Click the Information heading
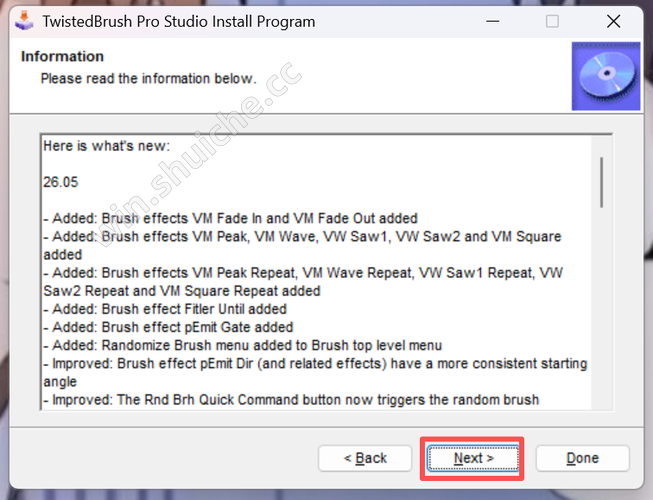 (x=62, y=56)
